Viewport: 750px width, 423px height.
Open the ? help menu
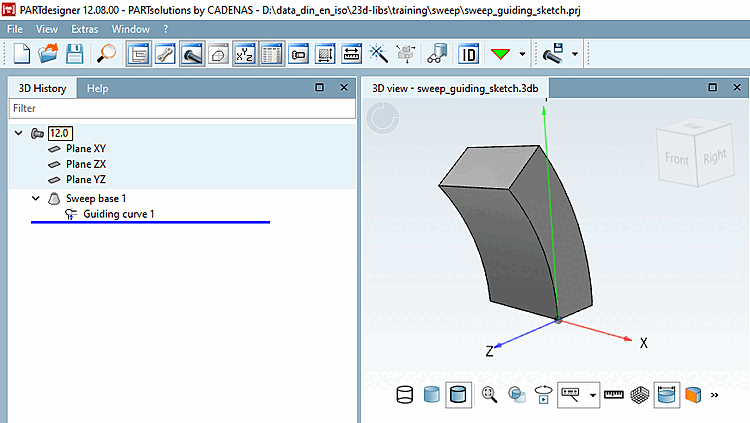pos(165,29)
